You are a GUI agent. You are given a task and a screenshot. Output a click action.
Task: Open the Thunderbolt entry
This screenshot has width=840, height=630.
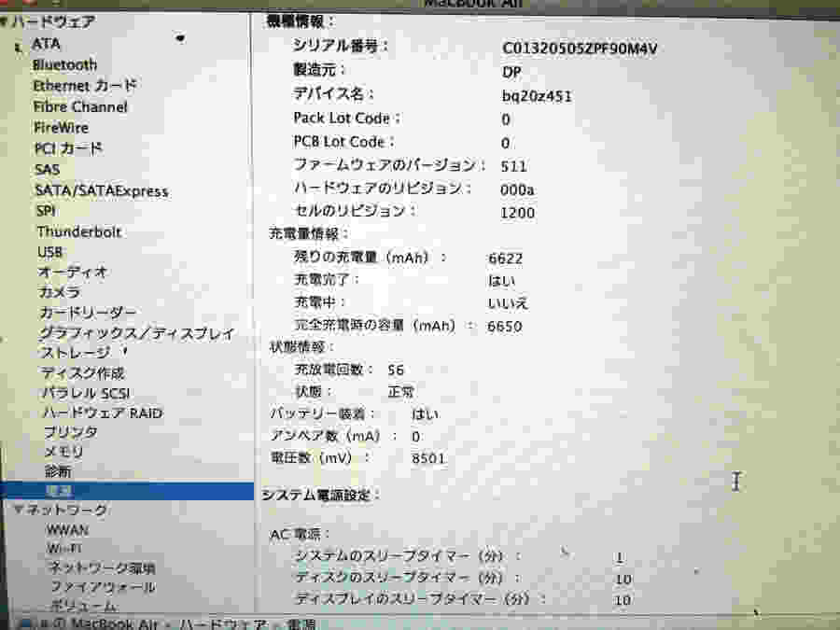[x=78, y=231]
